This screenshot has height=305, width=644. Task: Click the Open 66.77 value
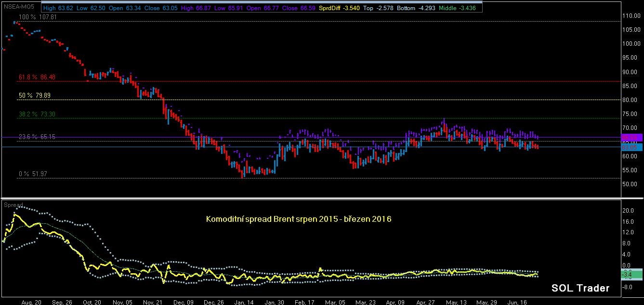tap(262, 8)
